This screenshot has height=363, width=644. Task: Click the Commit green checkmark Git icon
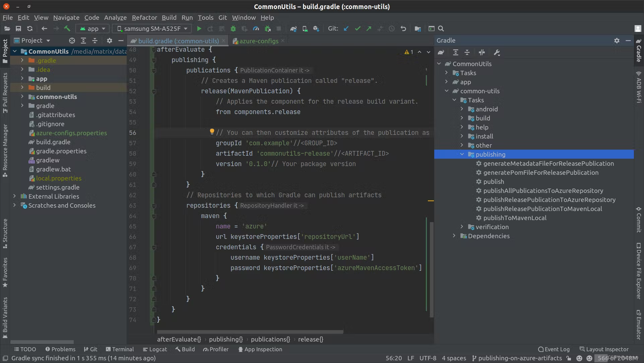358,29
